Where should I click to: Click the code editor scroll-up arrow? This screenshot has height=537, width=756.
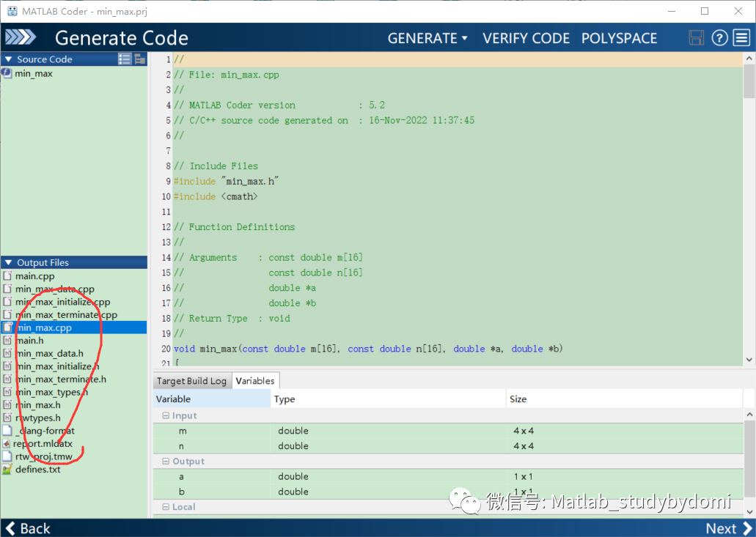pos(749,59)
